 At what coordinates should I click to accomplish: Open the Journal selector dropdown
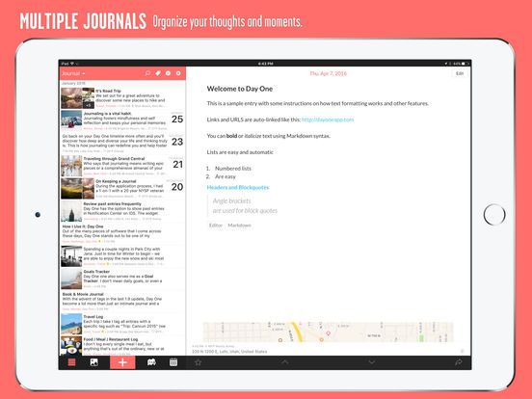[x=73, y=73]
